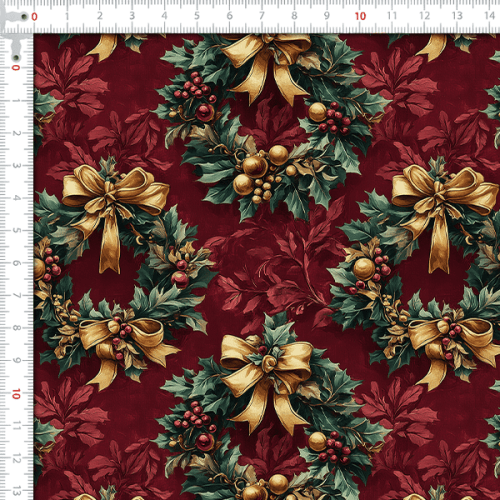Screen dimensions: 500x500
Task: Click the 12 mark on top ruler
Action: tap(424, 16)
